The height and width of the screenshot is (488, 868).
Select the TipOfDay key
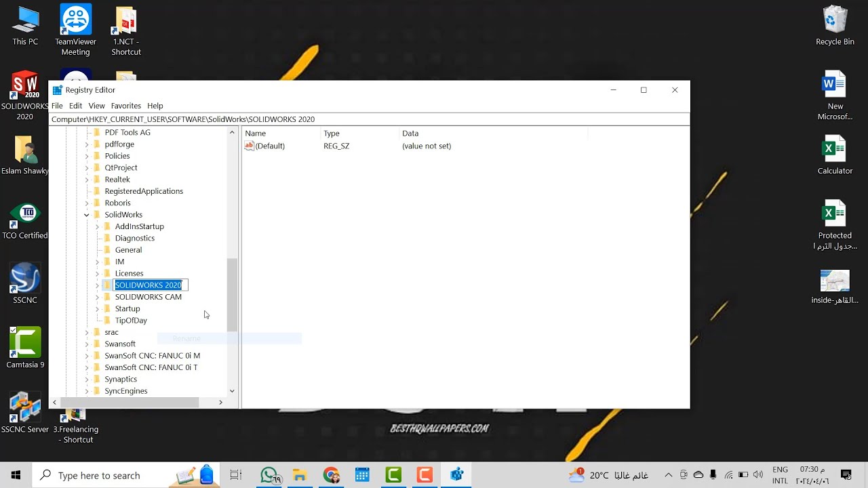130,321
